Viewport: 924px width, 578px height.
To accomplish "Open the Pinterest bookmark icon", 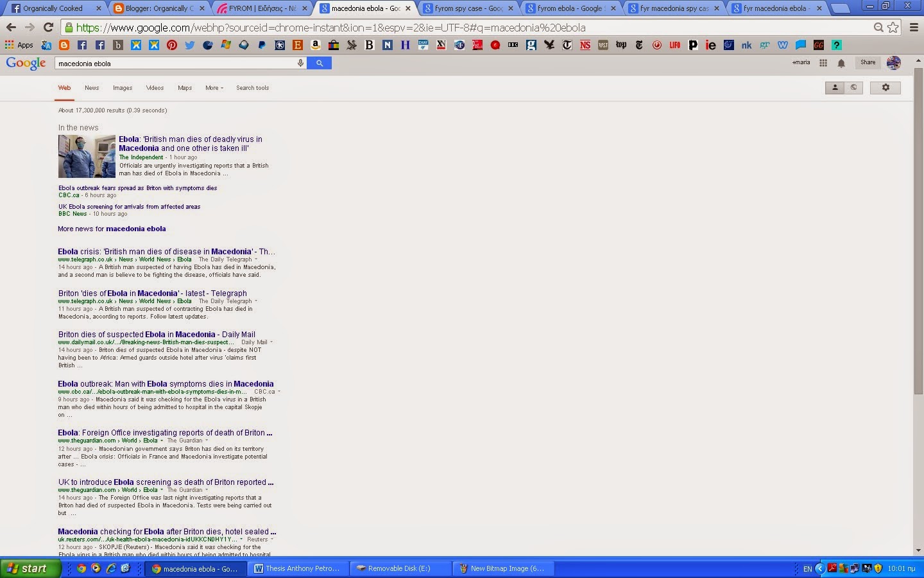I will click(x=172, y=45).
